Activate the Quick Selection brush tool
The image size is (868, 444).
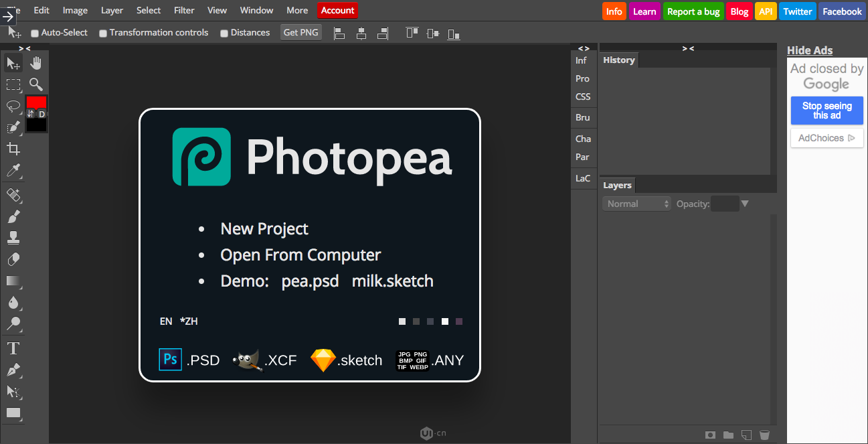click(x=13, y=127)
